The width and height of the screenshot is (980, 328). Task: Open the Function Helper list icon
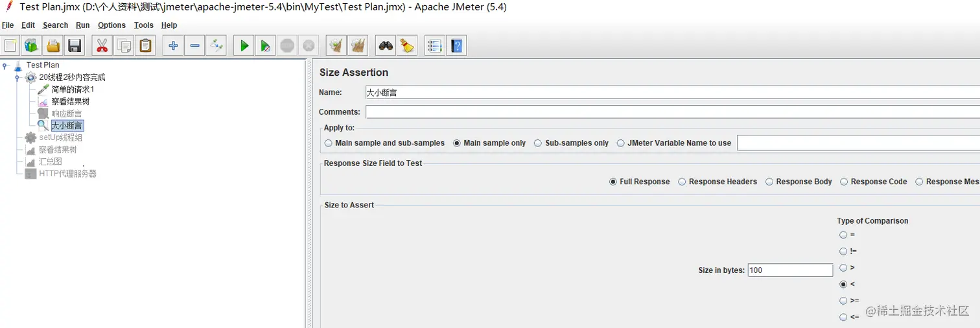pyautogui.click(x=434, y=45)
